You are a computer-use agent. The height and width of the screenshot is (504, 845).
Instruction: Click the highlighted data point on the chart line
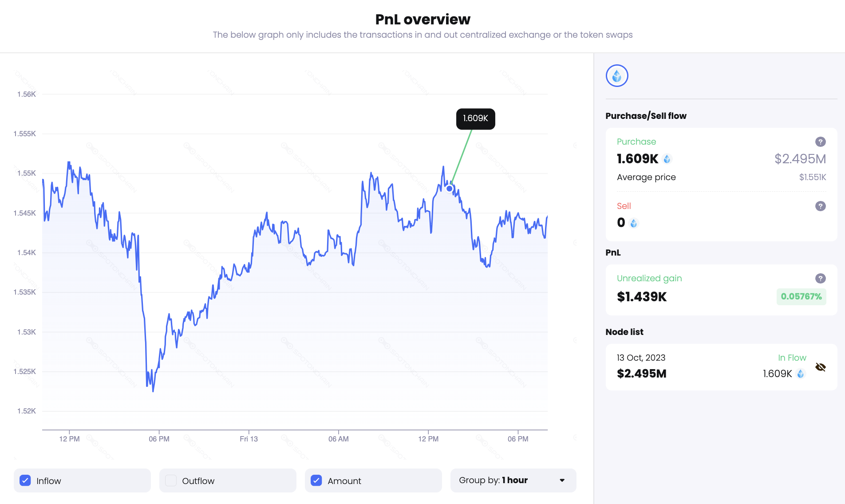(450, 189)
